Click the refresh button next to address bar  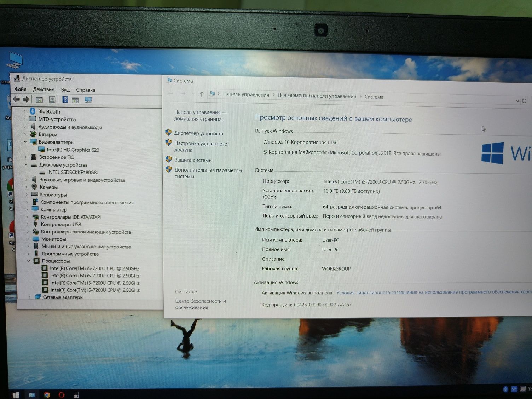524,101
